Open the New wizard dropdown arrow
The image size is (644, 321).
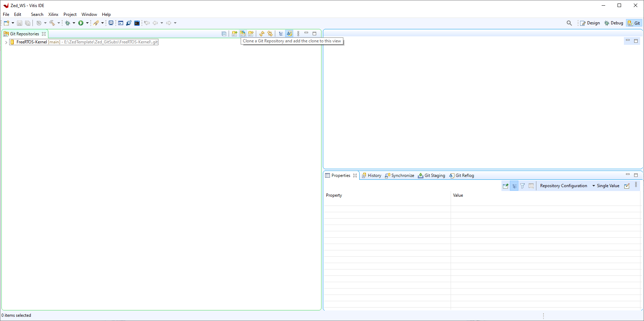[13, 23]
